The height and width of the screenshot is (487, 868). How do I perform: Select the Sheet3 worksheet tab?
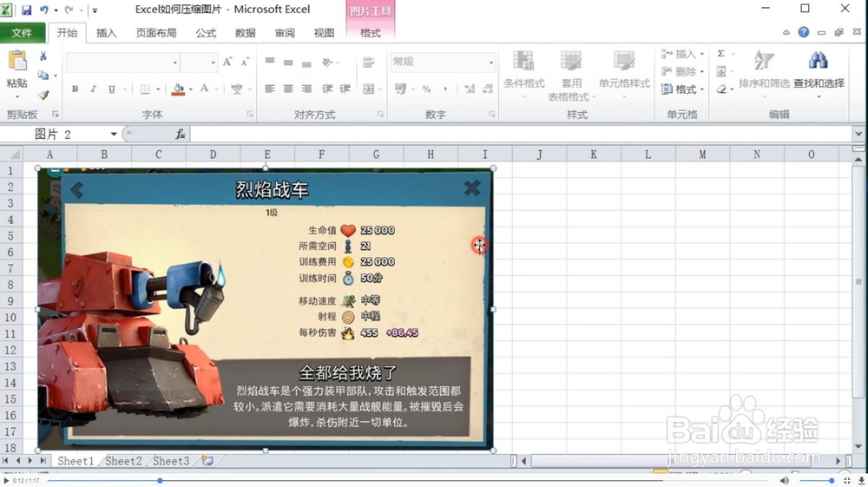171,461
